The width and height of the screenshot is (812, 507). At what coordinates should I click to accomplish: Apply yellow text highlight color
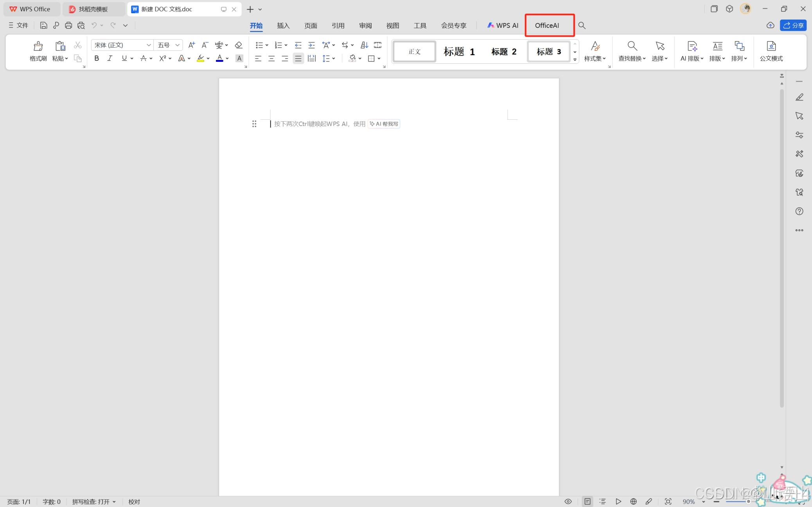200,58
